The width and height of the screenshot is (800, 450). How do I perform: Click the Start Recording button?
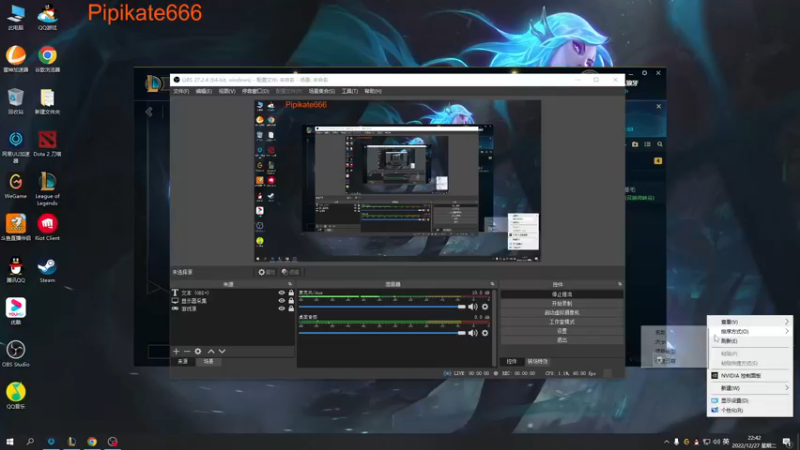[562, 304]
